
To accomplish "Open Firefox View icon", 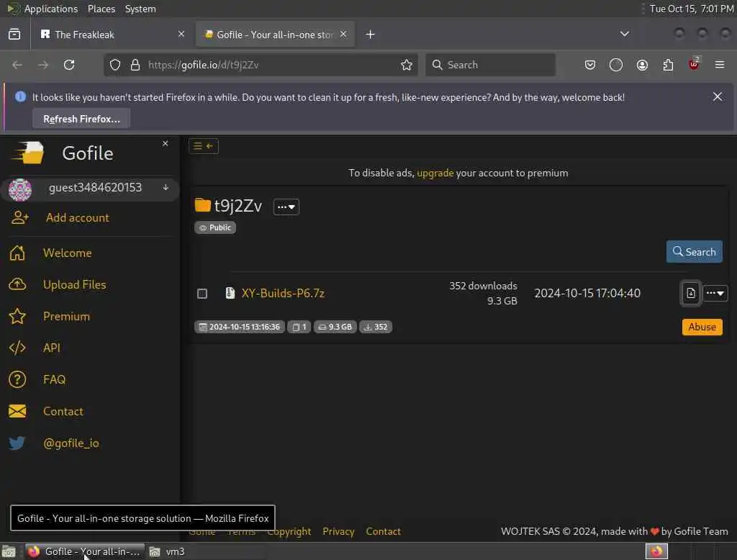I will coord(14,34).
